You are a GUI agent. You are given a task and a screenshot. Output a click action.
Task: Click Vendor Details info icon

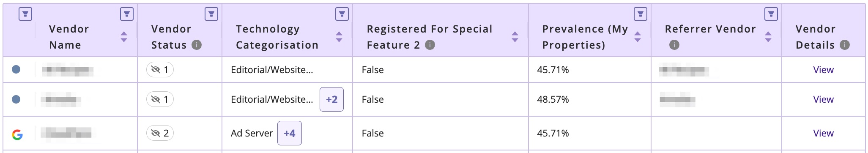click(845, 45)
